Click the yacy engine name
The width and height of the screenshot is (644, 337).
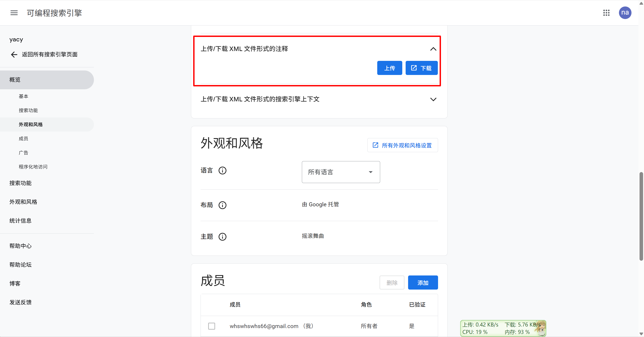[x=16, y=40]
